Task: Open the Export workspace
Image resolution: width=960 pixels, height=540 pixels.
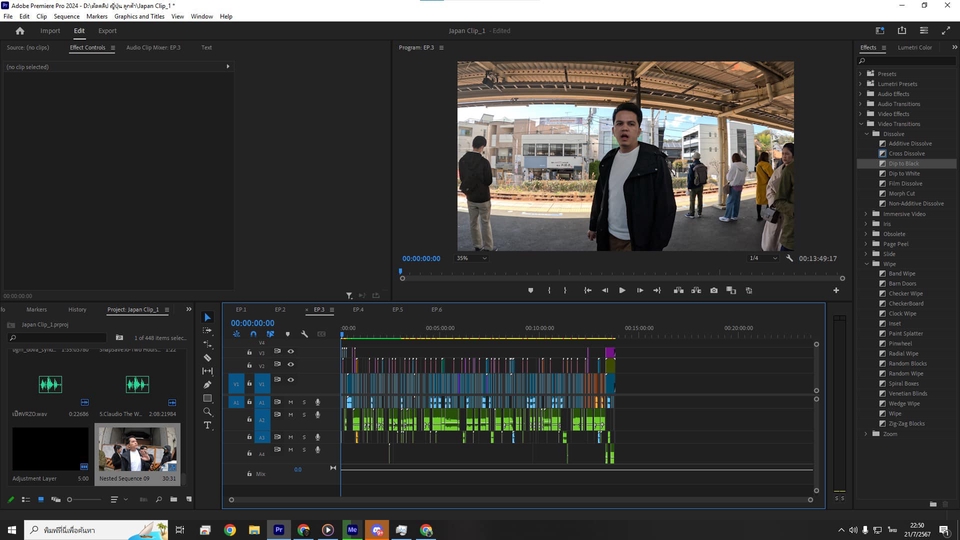Action: tap(107, 31)
